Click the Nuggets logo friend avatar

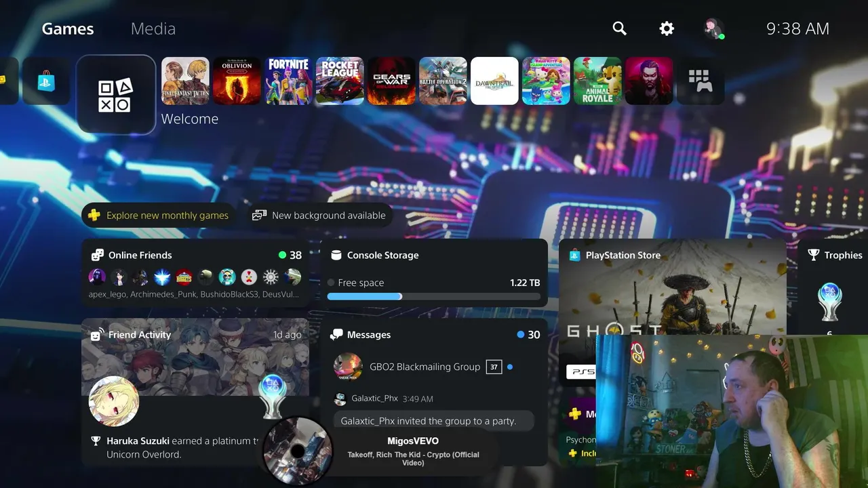click(184, 277)
